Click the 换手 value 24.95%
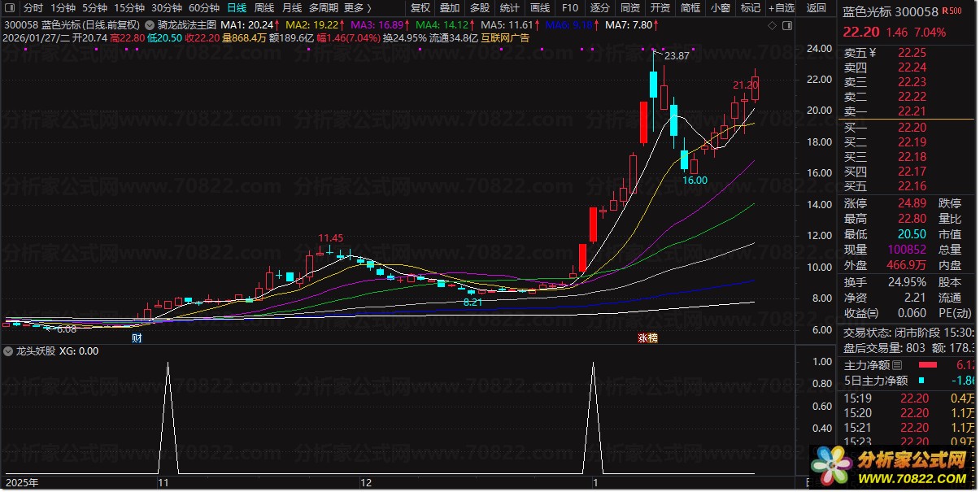The width and height of the screenshot is (980, 492). [907, 282]
